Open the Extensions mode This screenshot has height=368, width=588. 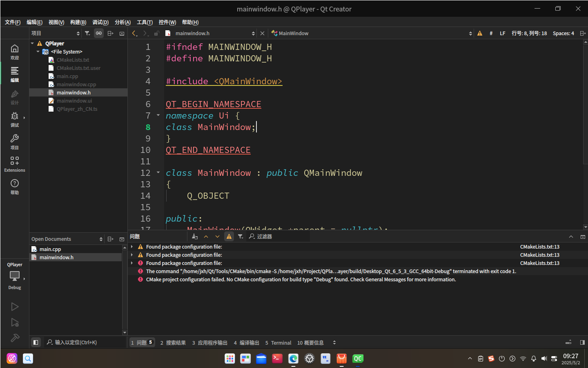click(15, 164)
